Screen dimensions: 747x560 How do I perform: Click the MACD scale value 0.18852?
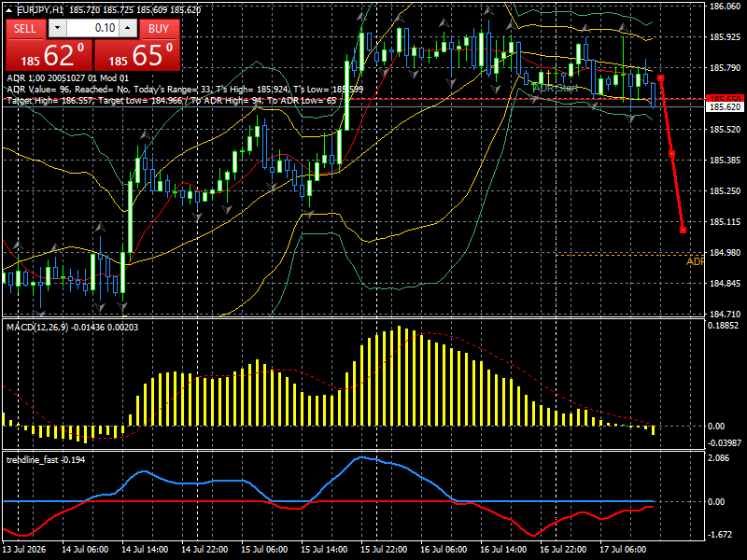pos(723,326)
